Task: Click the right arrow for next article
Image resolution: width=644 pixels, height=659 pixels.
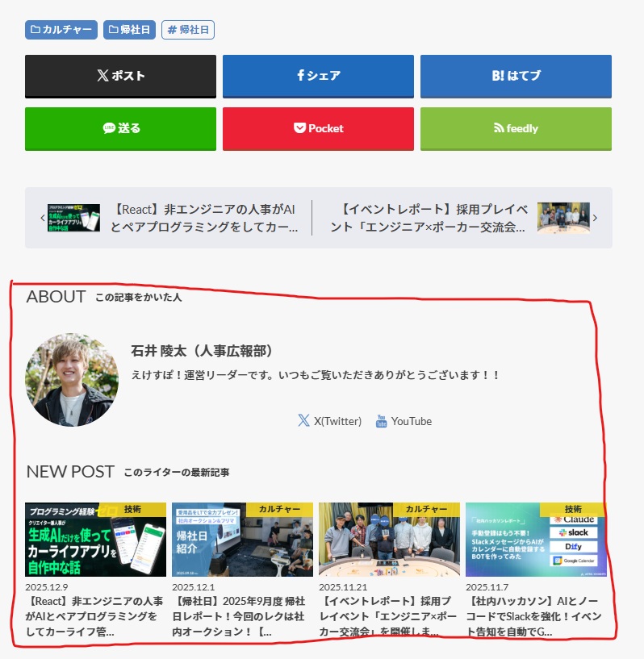Action: point(595,218)
